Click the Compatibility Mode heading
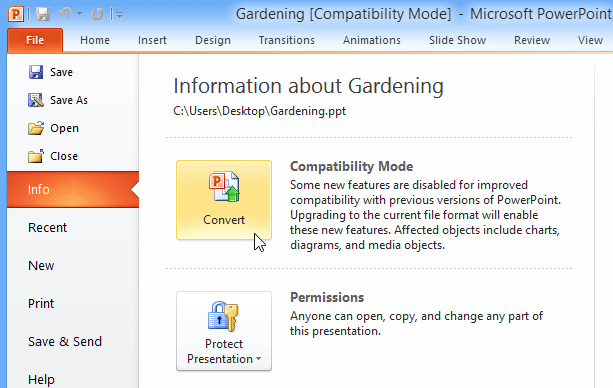The width and height of the screenshot is (613, 388). coord(351,167)
